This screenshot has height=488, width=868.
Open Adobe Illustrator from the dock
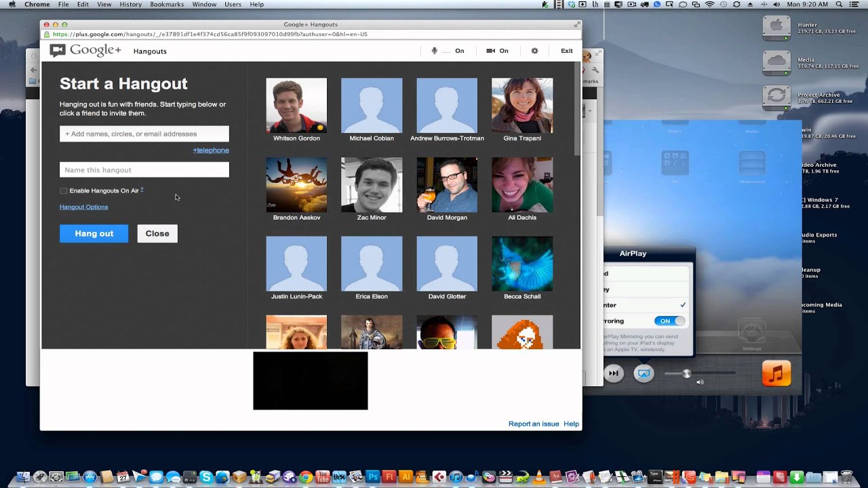coord(406,477)
